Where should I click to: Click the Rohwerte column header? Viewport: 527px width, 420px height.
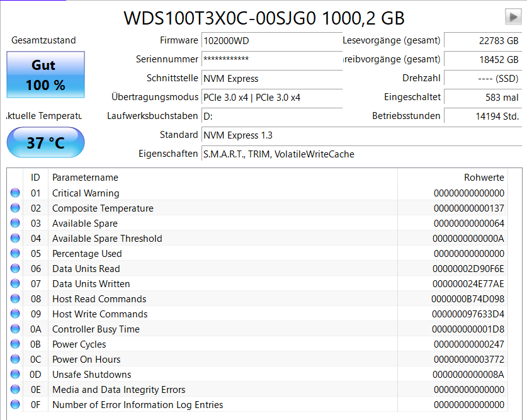coord(452,178)
